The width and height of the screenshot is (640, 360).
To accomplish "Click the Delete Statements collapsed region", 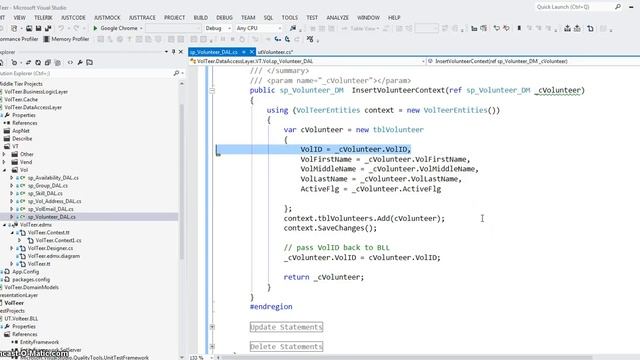I will click(x=286, y=347).
